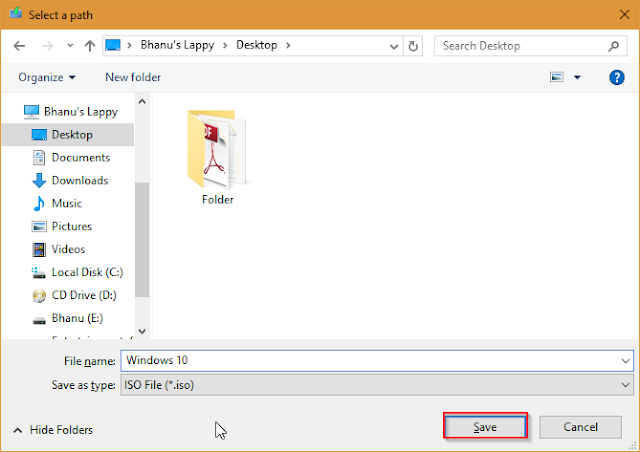Open Bhanu (E:) drive in navigation pane
Image resolution: width=640 pixels, height=452 pixels.
(77, 318)
